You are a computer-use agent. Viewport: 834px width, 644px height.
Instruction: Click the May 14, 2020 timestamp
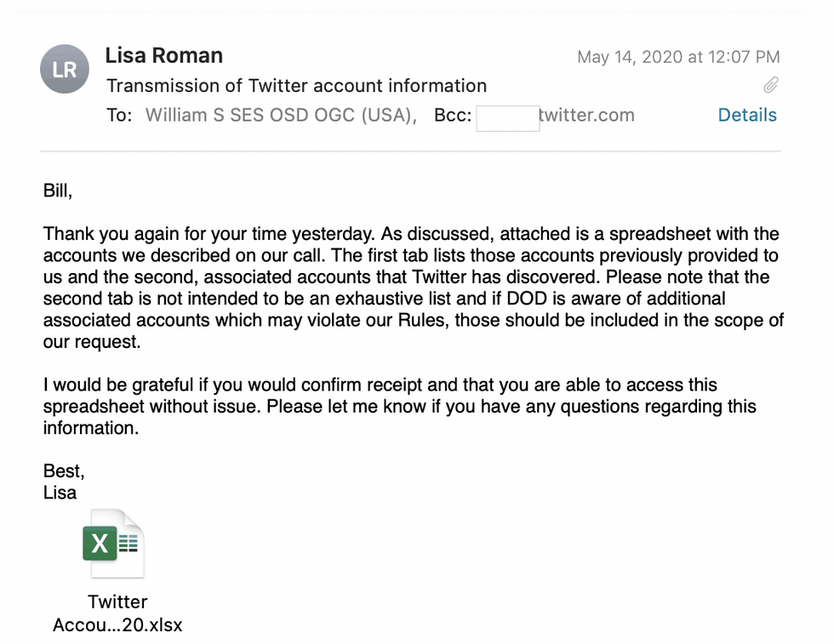677,58
